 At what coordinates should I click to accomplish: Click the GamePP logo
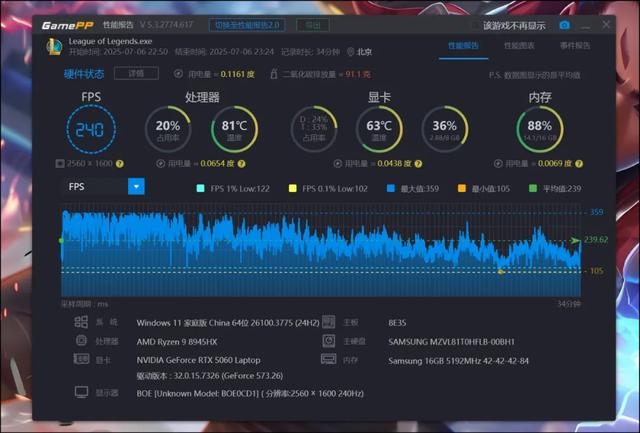(67, 25)
